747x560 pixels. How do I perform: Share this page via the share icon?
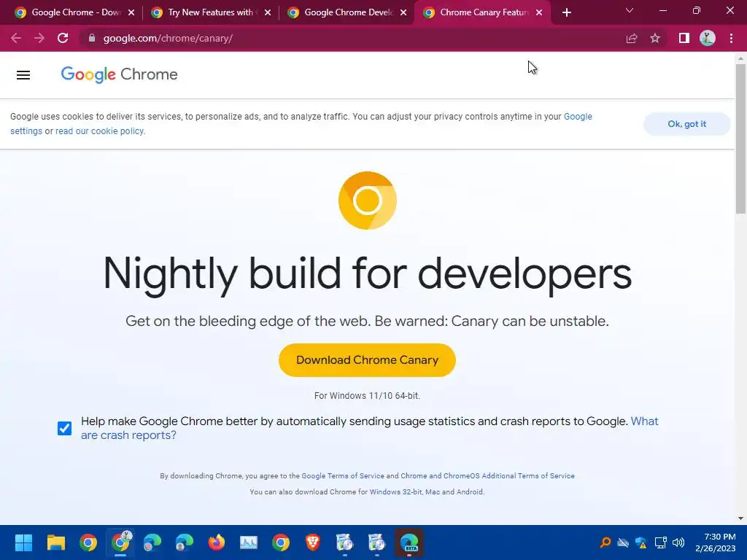[x=631, y=38]
